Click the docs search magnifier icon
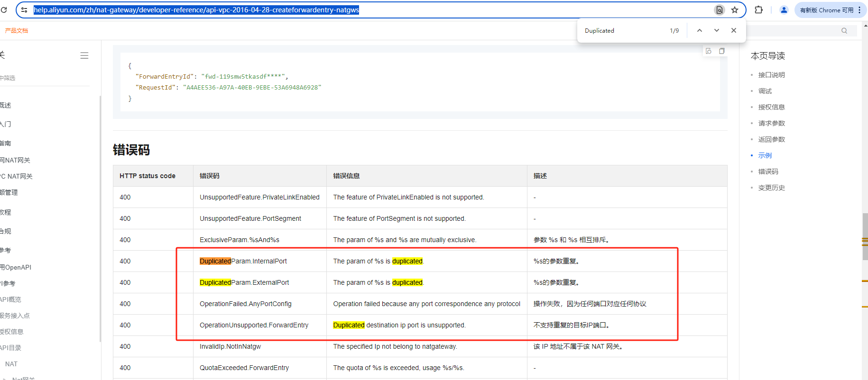Image resolution: width=868 pixels, height=380 pixels. (x=844, y=31)
